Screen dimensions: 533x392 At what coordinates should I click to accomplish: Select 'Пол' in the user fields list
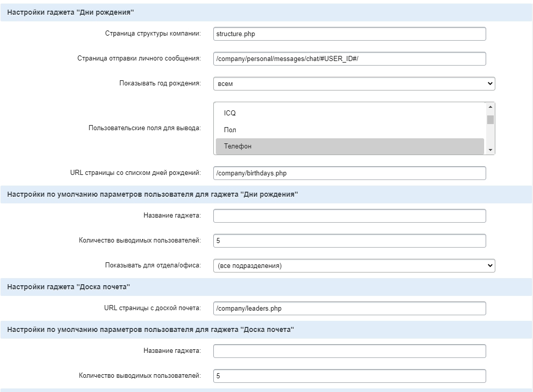[x=350, y=130]
